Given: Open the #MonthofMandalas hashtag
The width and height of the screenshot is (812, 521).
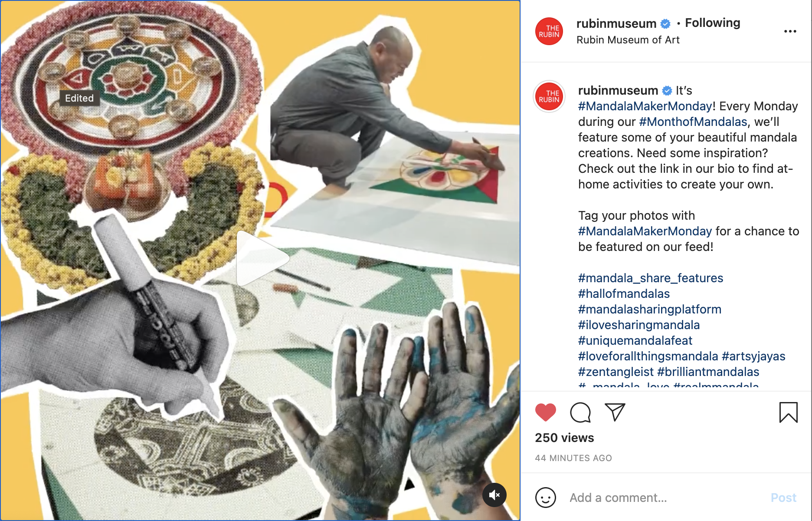Looking at the screenshot, I should click(693, 122).
